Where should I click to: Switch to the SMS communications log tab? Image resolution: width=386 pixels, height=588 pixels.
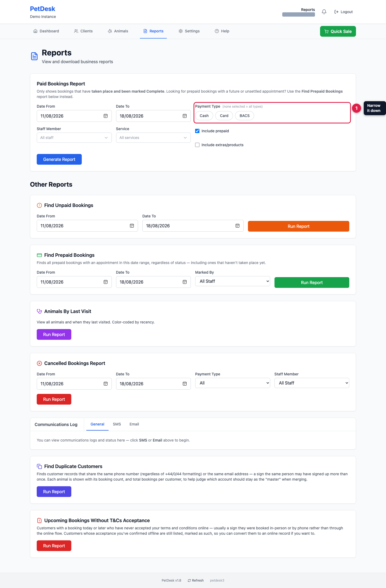coord(117,424)
